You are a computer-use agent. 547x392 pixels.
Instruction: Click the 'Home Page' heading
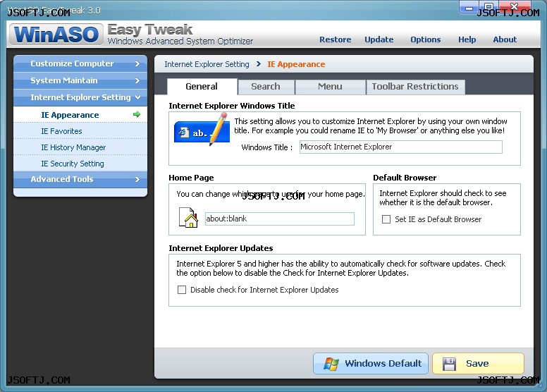[x=191, y=178]
